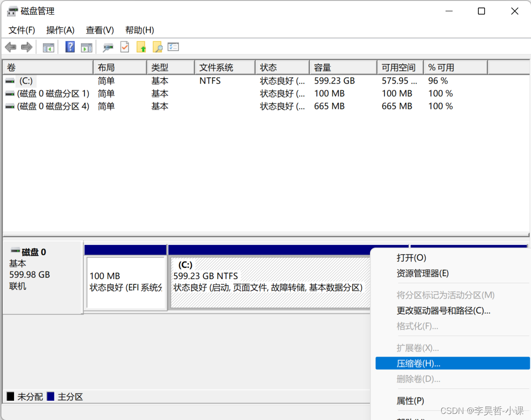Click the 665 MB capacity cell
Screen dimensions: 531x420
[329, 107]
